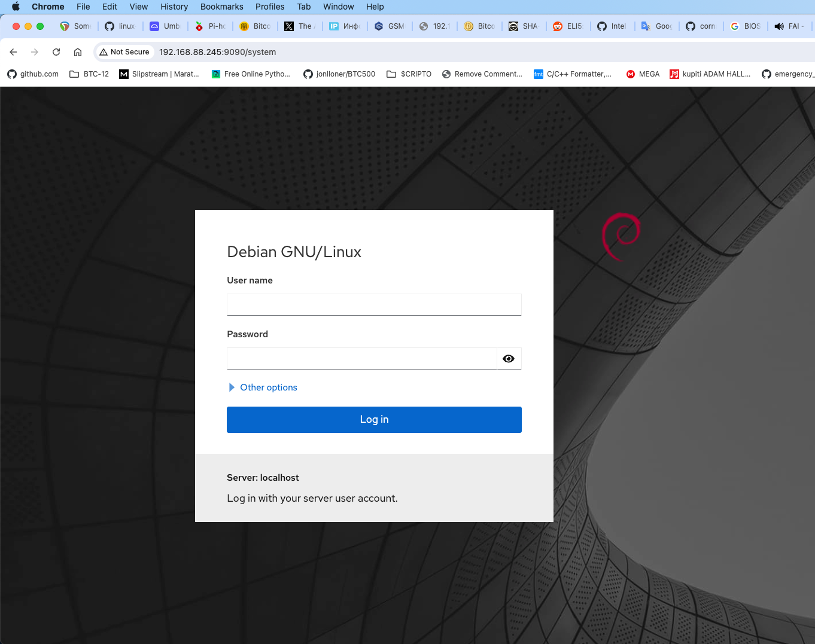Switch to the GSM tab
Image resolution: width=815 pixels, height=644 pixels.
[390, 26]
